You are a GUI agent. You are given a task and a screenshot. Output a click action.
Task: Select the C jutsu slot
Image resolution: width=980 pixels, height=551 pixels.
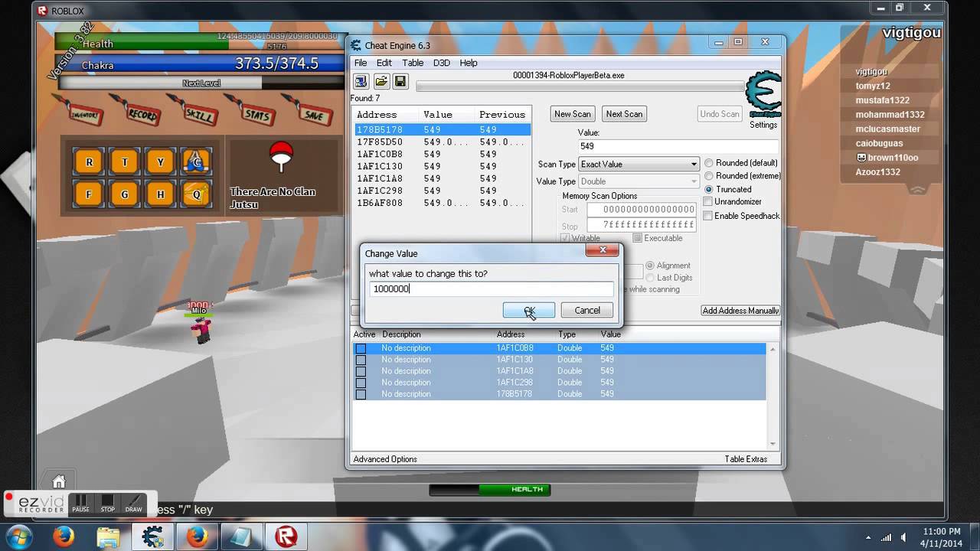pyautogui.click(x=197, y=162)
